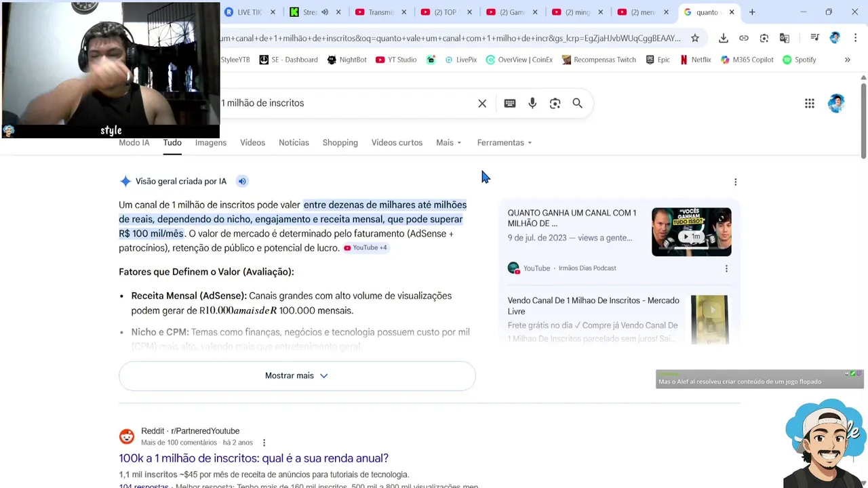Screen dimensions: 868x488
Task: Open the Spotify bookmark
Action: pos(800,60)
